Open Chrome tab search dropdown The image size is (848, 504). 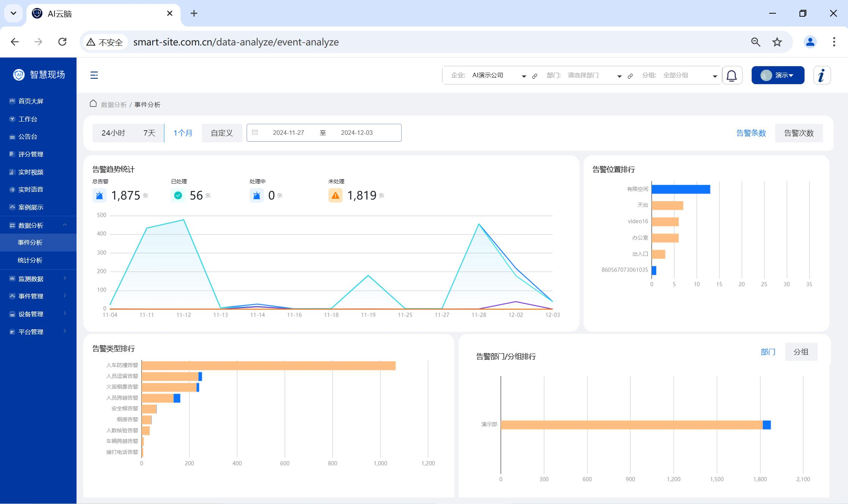[x=13, y=13]
